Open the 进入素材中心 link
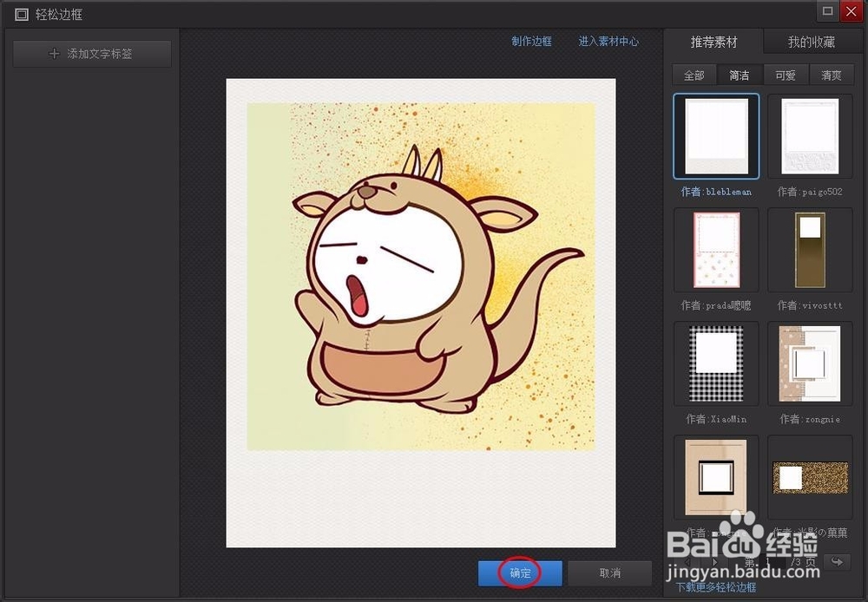868x602 pixels. coord(608,42)
